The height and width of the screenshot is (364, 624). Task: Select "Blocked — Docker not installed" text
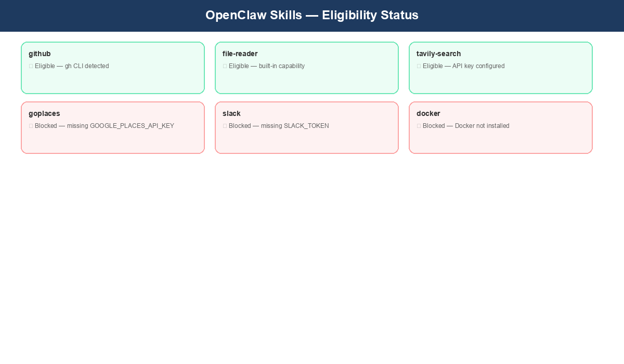(x=466, y=126)
